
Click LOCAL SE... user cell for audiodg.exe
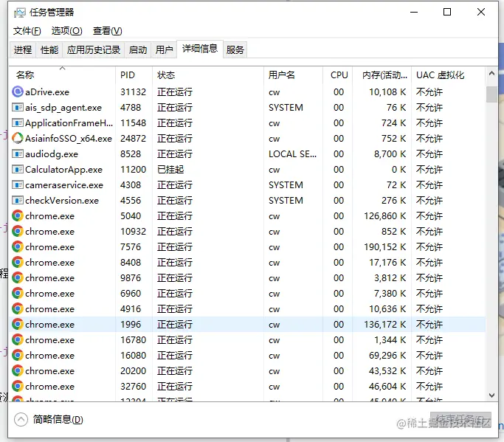coord(292,154)
